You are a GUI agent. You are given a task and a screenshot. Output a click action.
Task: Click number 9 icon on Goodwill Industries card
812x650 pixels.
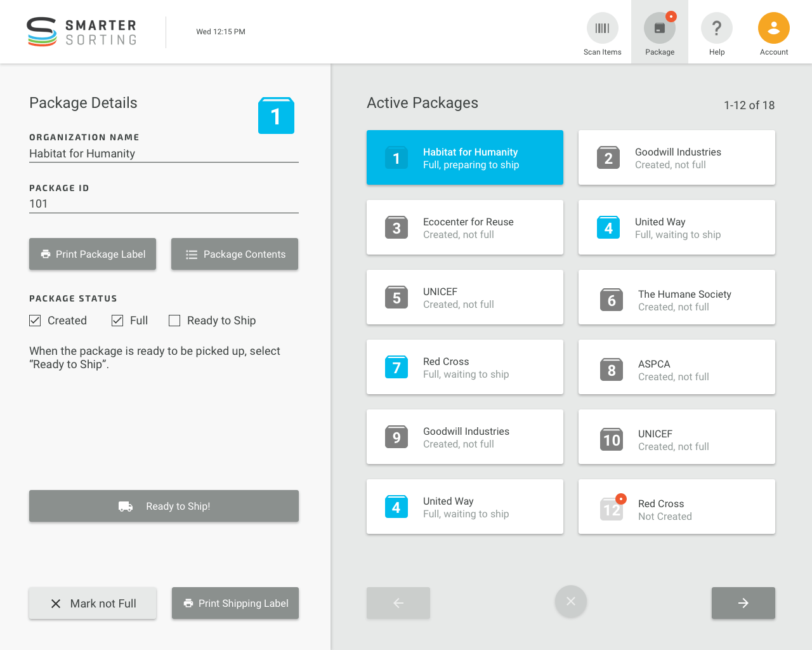[396, 437]
